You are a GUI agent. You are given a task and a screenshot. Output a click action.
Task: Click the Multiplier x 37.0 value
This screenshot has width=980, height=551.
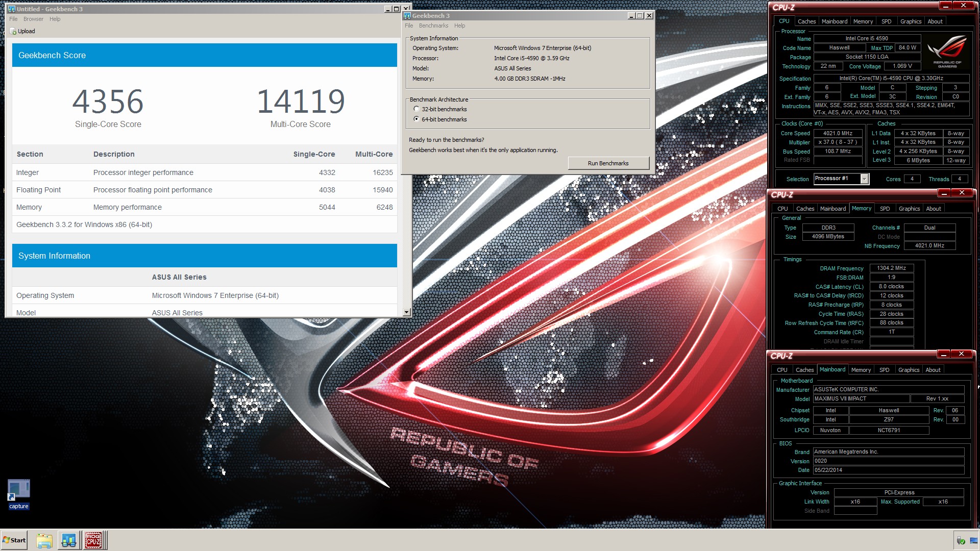pyautogui.click(x=838, y=142)
